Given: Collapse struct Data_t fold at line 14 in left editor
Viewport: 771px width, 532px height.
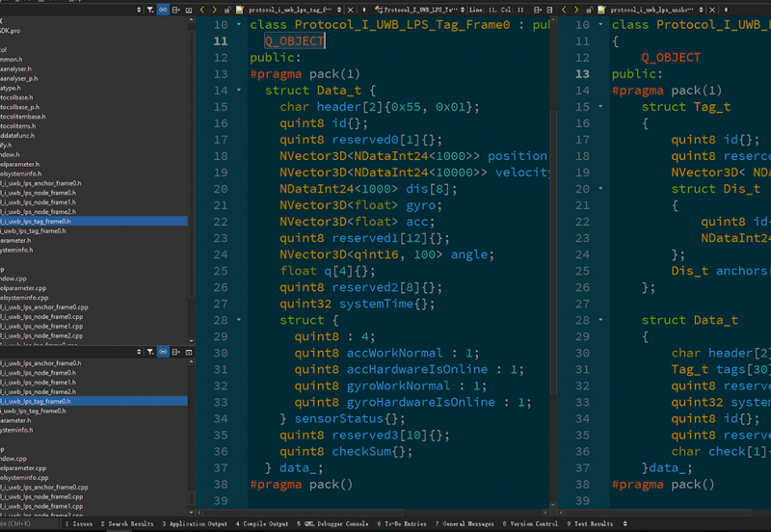Looking at the screenshot, I should pyautogui.click(x=239, y=90).
